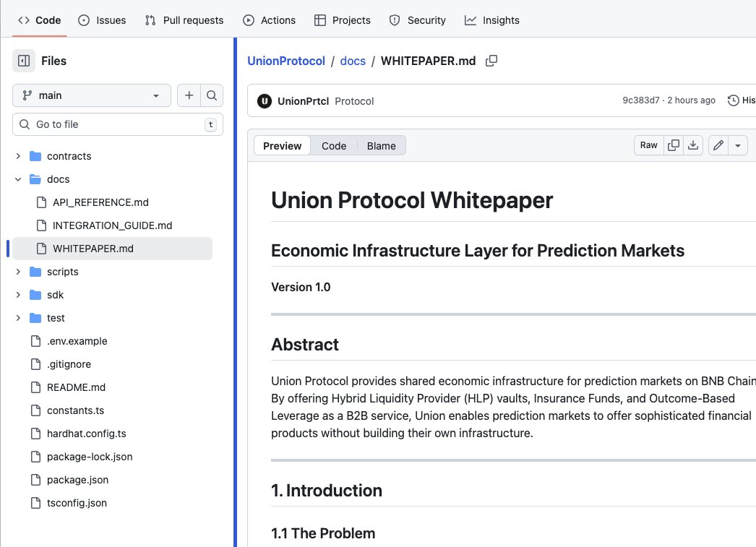Select the Preview view tab
The image size is (756, 547).
[x=282, y=145]
